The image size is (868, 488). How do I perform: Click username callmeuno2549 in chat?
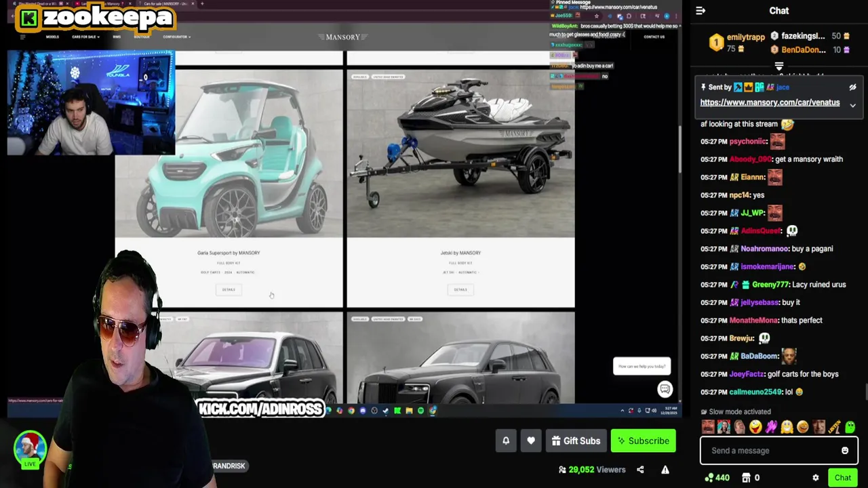pyautogui.click(x=755, y=392)
